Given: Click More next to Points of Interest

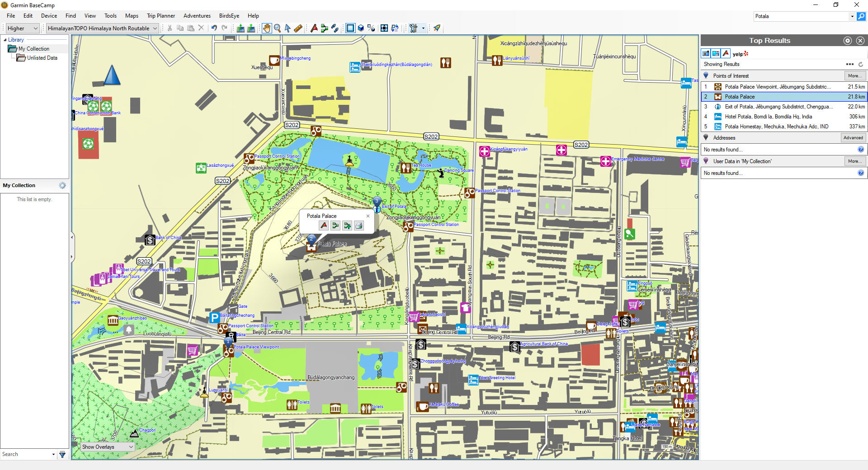Looking at the screenshot, I should point(854,76).
